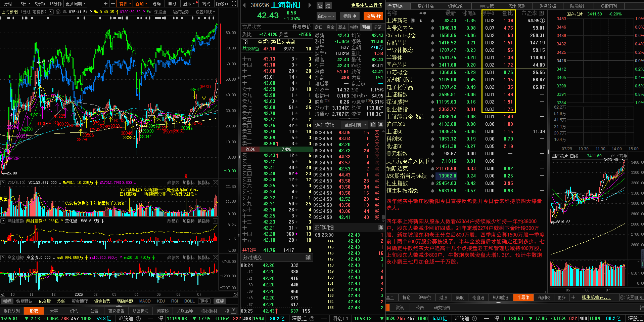Open the 5日 period dropdown
Image resolution: width=644 pixels, height=322 pixels.
pos(25,4)
